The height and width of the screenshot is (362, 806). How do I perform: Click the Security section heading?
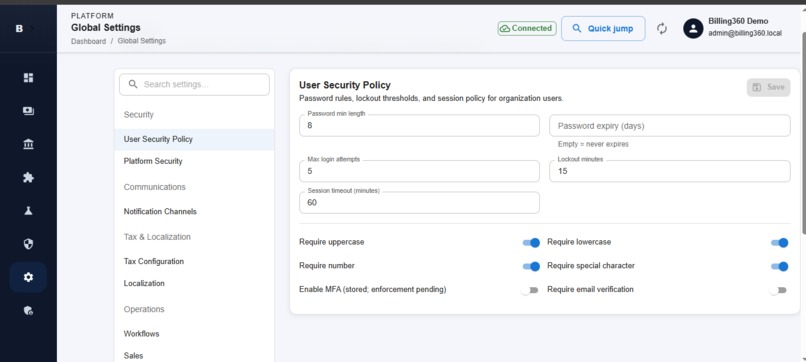[x=138, y=115]
